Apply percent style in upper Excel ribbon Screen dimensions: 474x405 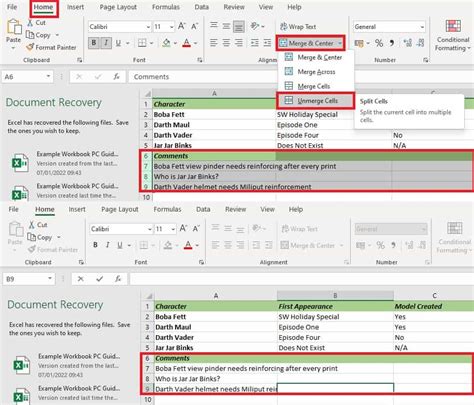tap(379, 43)
